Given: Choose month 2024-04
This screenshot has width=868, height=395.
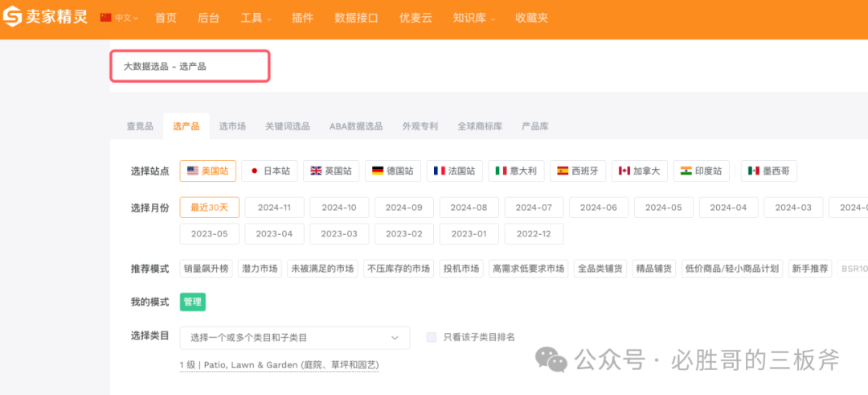Looking at the screenshot, I should [728, 208].
